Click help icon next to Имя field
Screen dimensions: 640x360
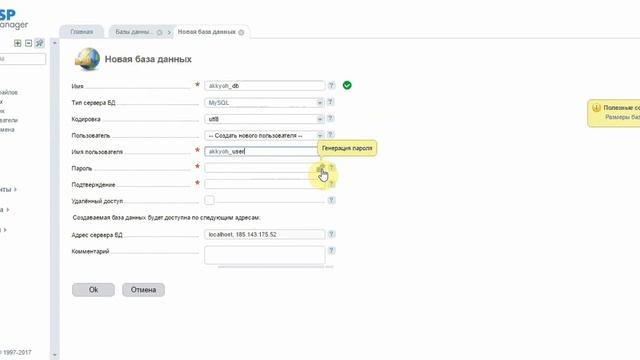331,85
